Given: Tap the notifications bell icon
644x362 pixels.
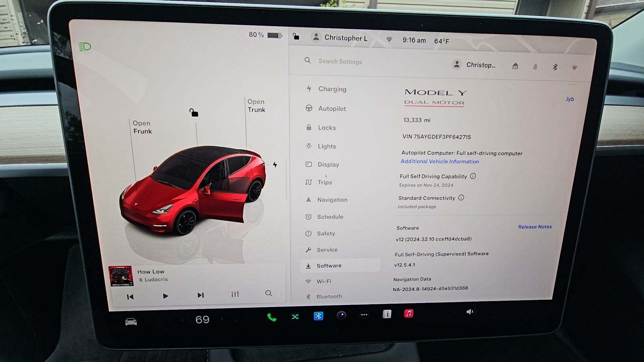Looking at the screenshot, I should click(x=535, y=67).
